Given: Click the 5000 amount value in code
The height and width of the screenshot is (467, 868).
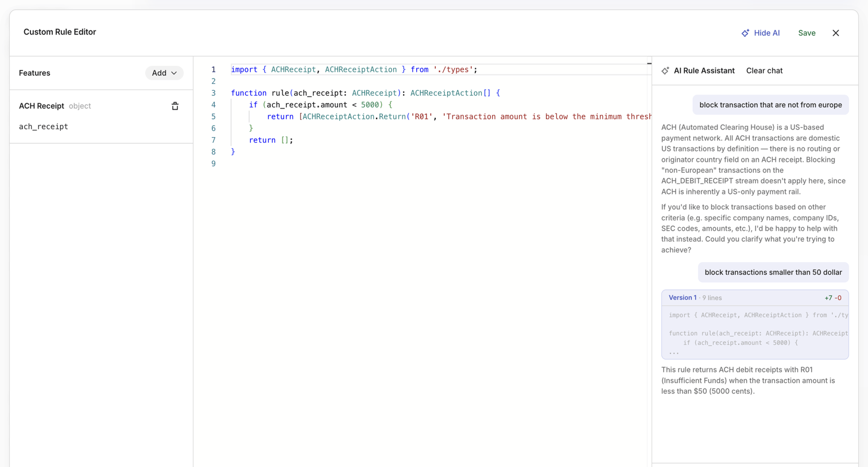Looking at the screenshot, I should click(370, 105).
